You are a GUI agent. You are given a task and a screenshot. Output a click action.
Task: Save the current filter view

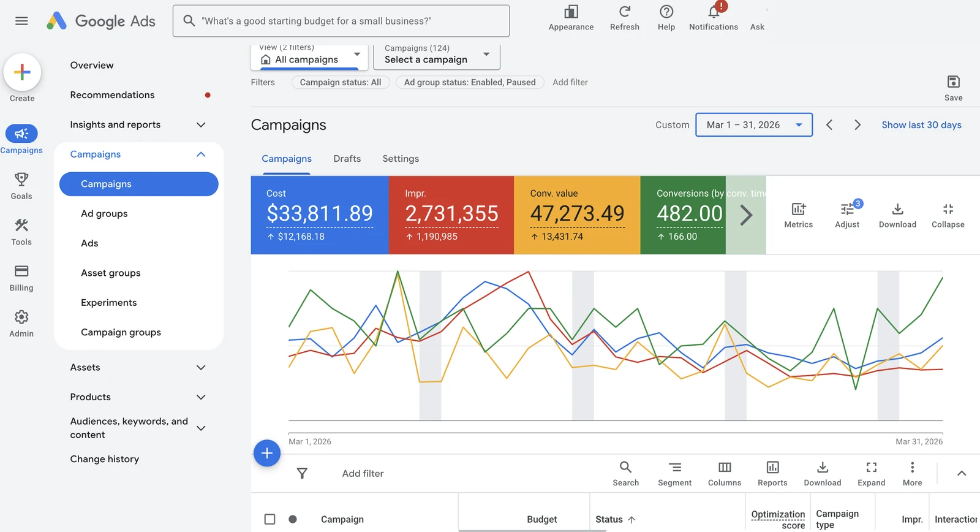coord(953,88)
